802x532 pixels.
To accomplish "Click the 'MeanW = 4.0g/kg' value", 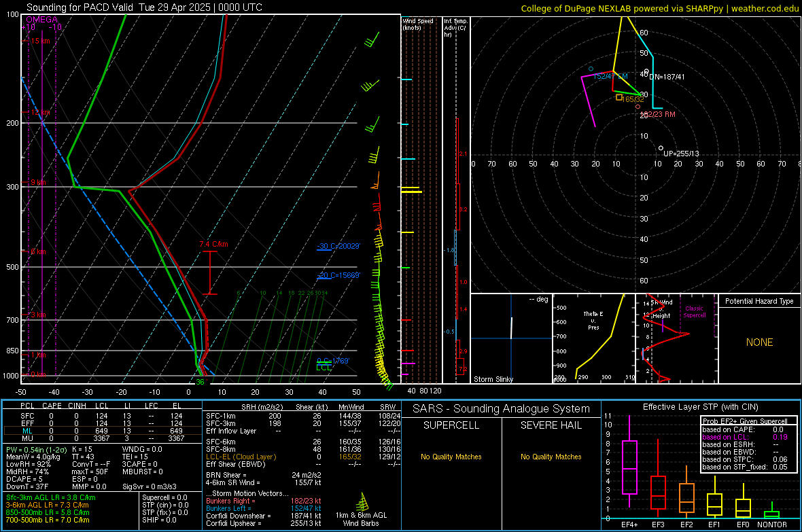I will 33,457.
